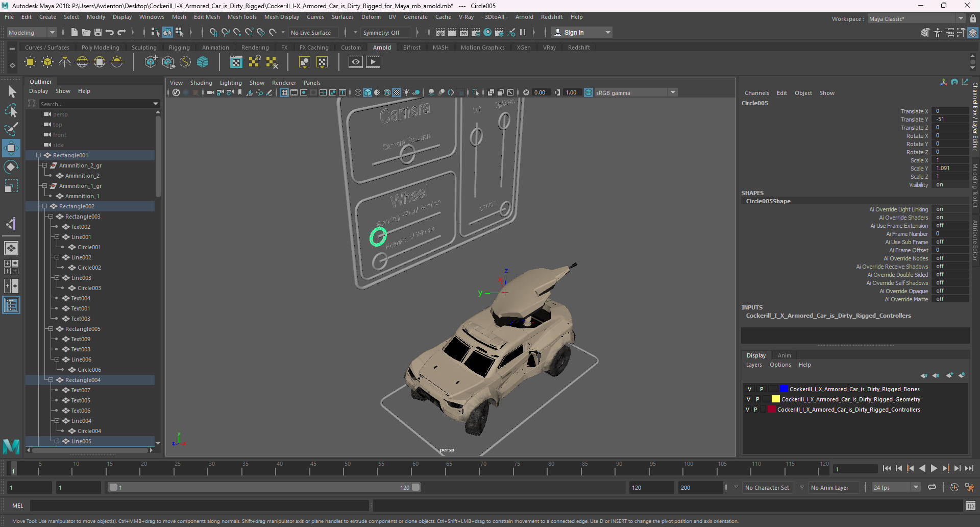The image size is (980, 527).
Task: Open animation preferences icon
Action: pyautogui.click(x=969, y=487)
